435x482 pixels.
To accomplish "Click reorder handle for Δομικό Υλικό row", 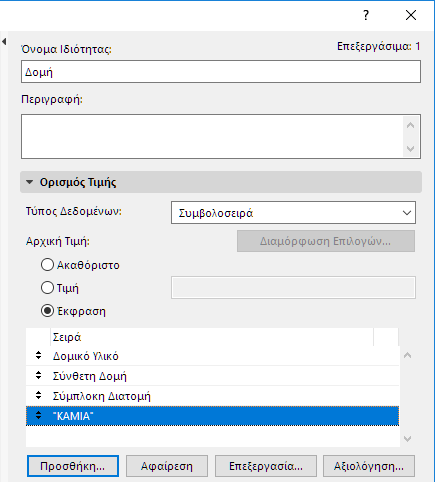I will (x=38, y=356).
